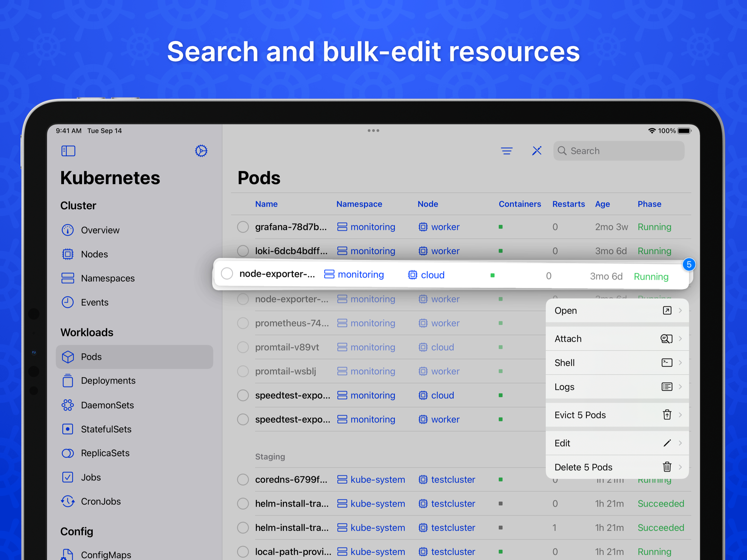Click the Nodes chip icon in sidebar
The image size is (747, 560).
click(x=68, y=254)
